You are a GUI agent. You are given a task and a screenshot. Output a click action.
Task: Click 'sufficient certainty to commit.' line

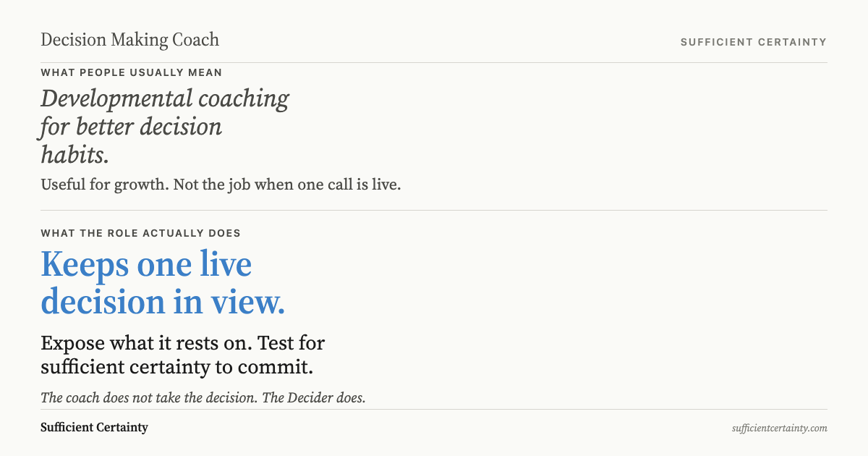pos(176,367)
